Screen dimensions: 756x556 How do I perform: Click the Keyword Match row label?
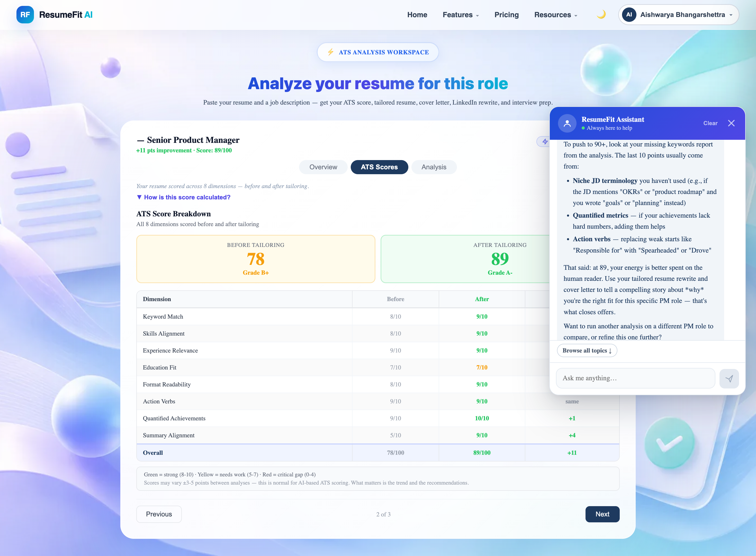tap(163, 316)
